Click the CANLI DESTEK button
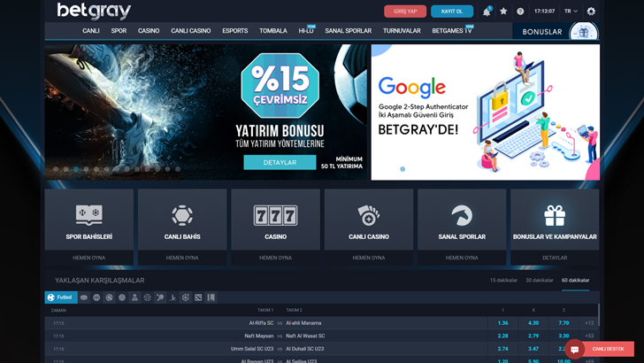644x363 pixels. tap(608, 349)
